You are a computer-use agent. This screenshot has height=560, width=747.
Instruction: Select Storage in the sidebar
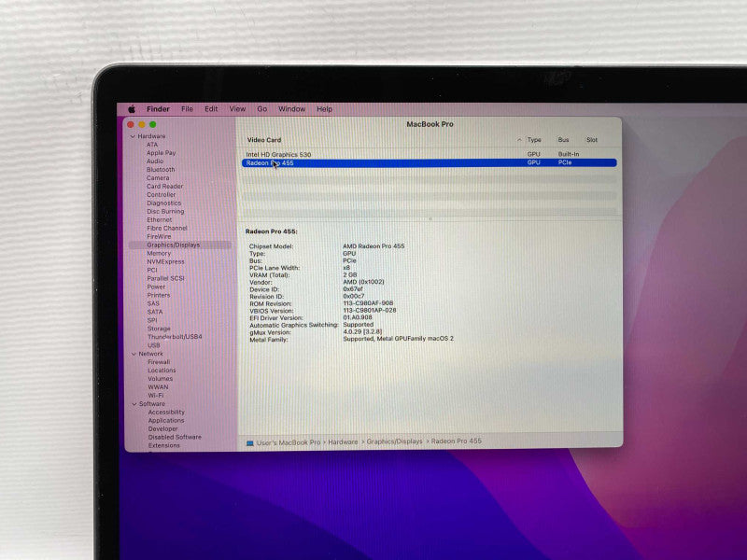point(159,329)
